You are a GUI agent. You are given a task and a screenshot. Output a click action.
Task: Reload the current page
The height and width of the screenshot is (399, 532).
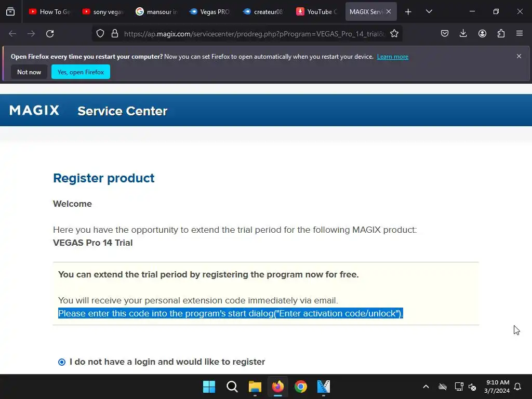50,34
